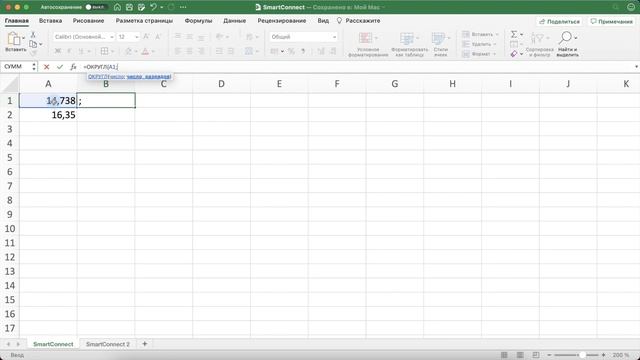The height and width of the screenshot is (360, 640).
Task: Switch to Normal view in status bar
Action: coord(504,355)
